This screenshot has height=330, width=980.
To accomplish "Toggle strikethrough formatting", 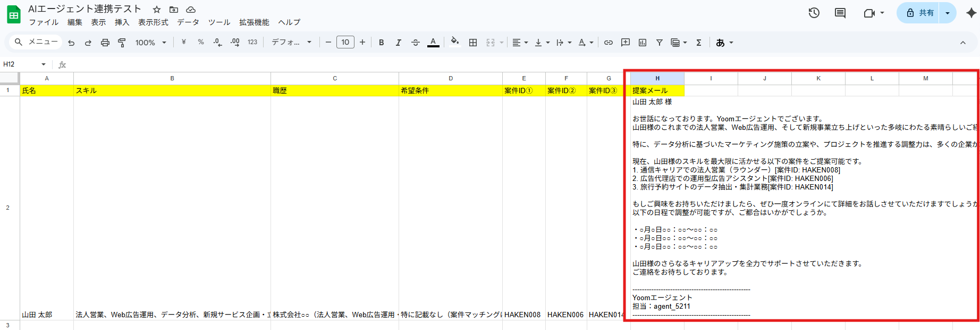I will click(416, 43).
